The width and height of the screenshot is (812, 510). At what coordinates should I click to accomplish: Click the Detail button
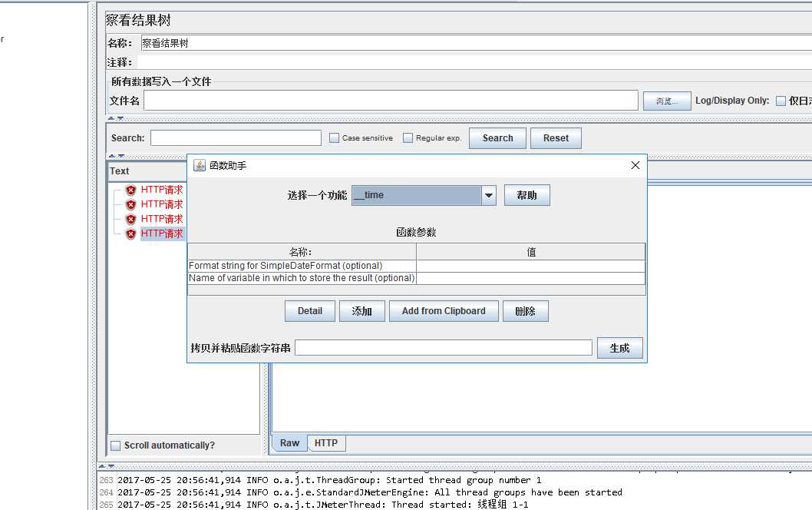(309, 311)
